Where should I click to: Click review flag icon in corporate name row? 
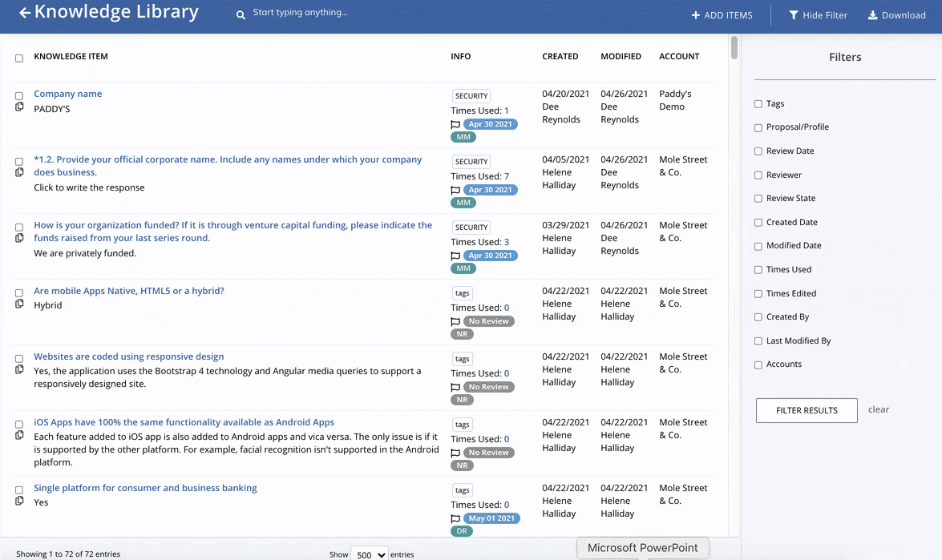pyautogui.click(x=455, y=190)
